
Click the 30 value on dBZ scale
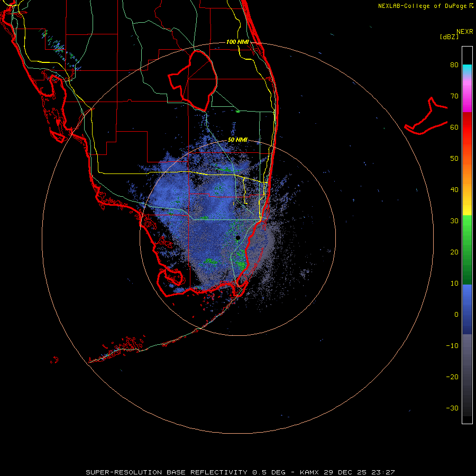click(454, 221)
